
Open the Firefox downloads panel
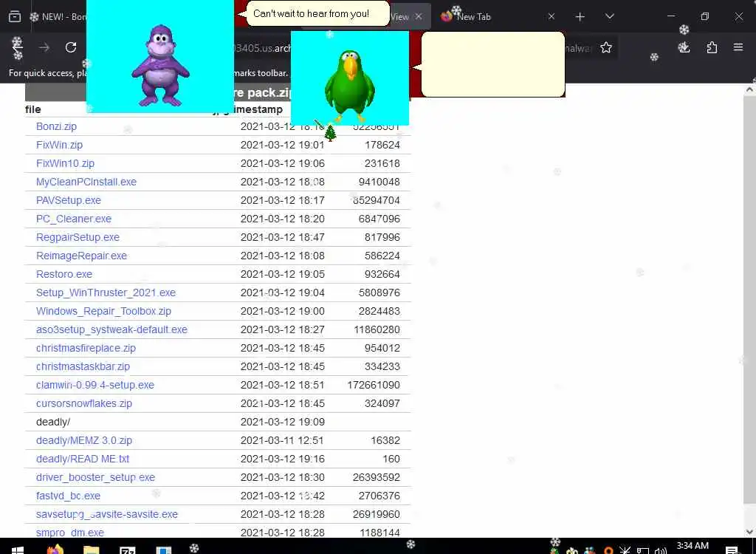tap(684, 47)
